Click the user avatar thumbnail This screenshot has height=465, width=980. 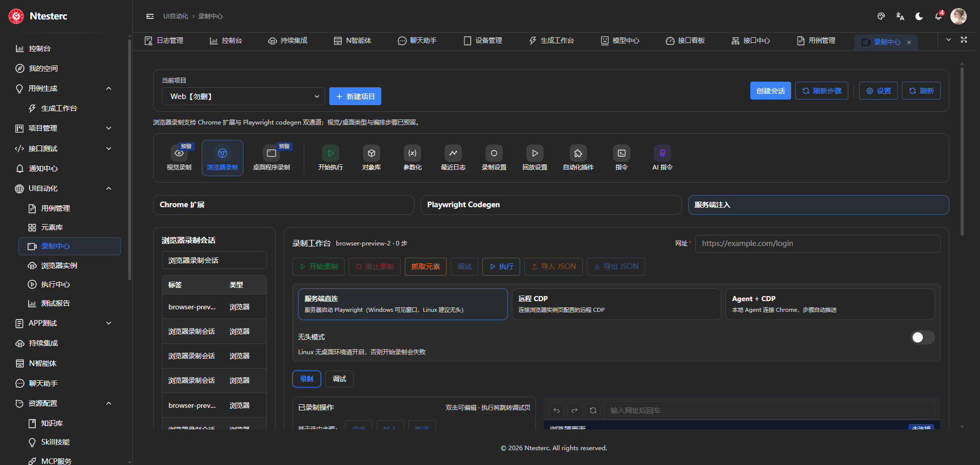959,16
